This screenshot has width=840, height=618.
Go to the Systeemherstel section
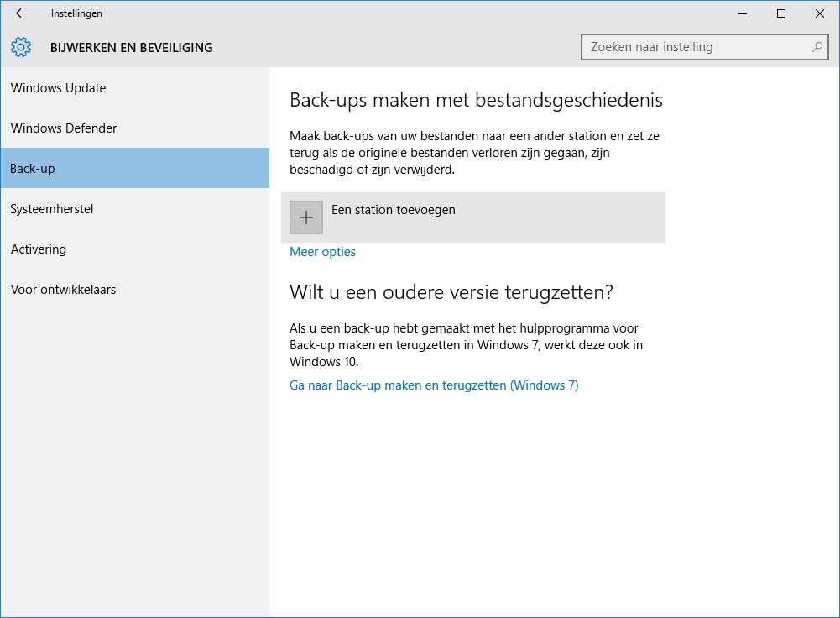[x=52, y=209]
